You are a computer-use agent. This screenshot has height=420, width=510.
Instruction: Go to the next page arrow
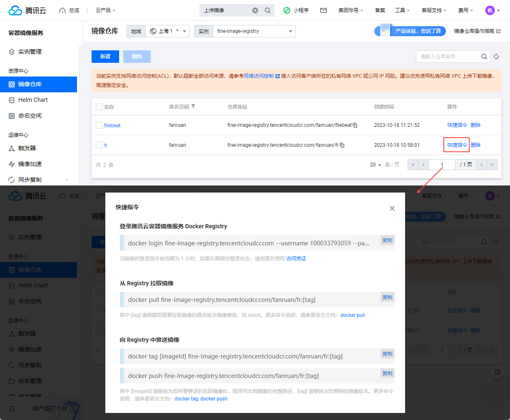coord(482,165)
